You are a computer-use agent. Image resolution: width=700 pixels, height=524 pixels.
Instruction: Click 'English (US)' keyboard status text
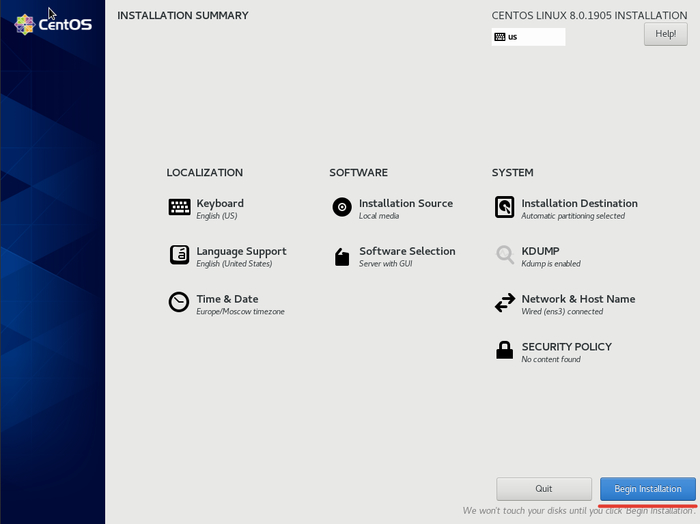(x=217, y=216)
